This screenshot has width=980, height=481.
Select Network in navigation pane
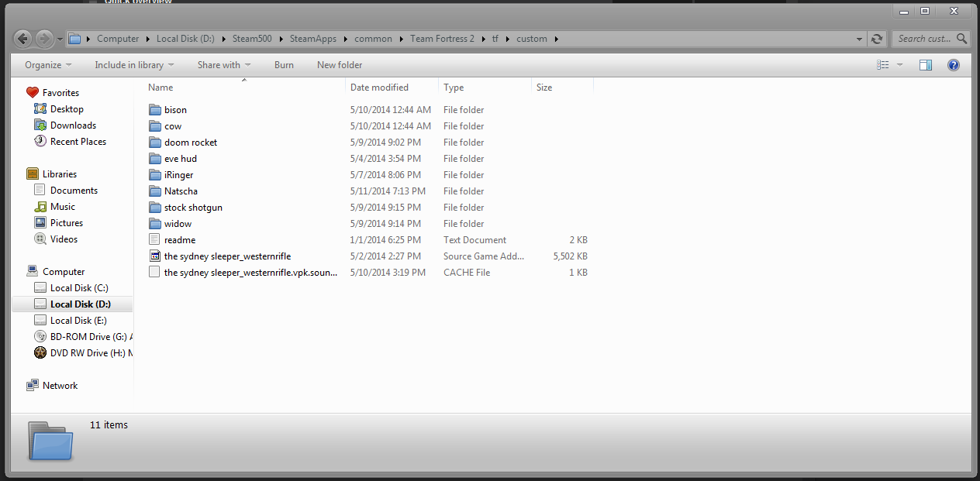pos(52,386)
